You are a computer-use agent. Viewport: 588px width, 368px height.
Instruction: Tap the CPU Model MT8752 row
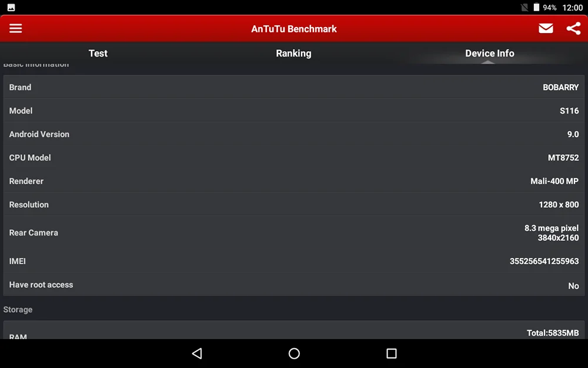294,157
